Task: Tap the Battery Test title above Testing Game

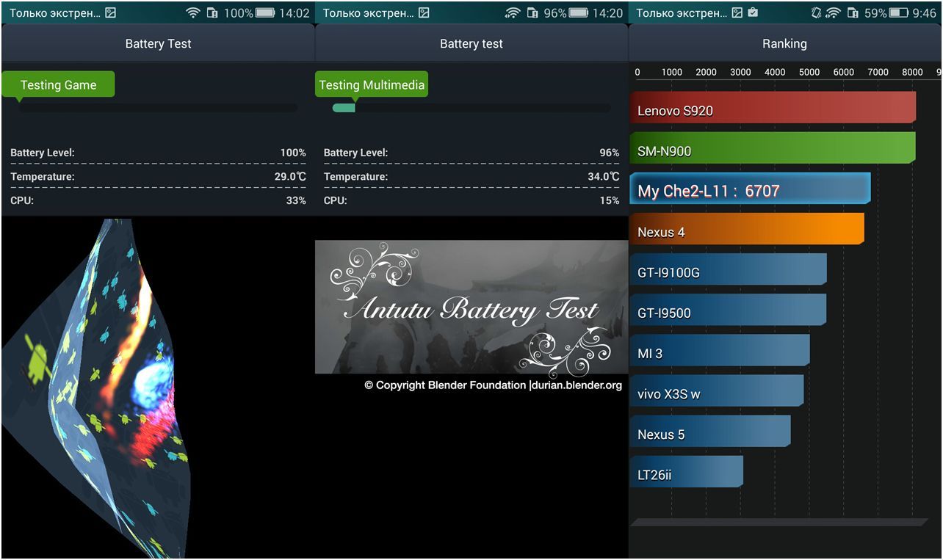Action: click(158, 44)
